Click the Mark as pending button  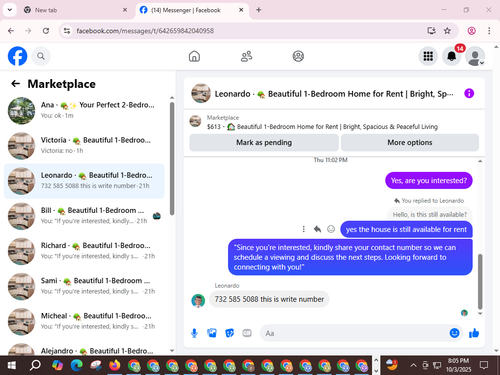pyautogui.click(x=264, y=143)
